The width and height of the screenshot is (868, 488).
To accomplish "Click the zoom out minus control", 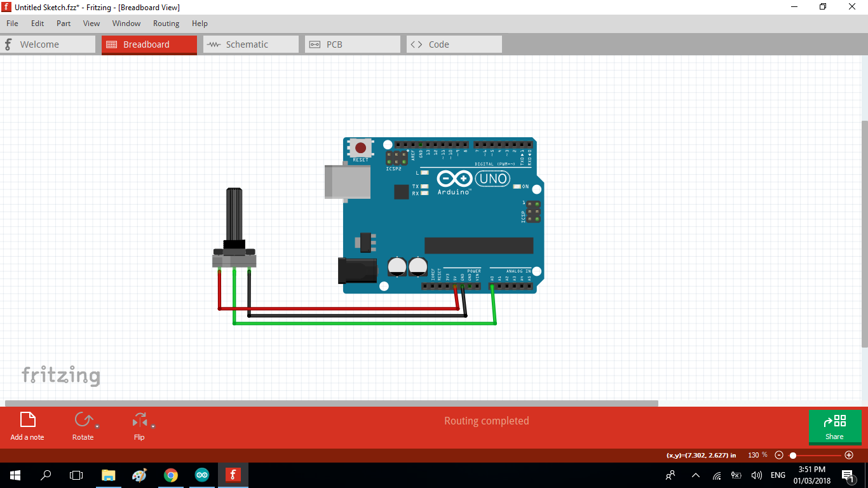I will [x=779, y=455].
